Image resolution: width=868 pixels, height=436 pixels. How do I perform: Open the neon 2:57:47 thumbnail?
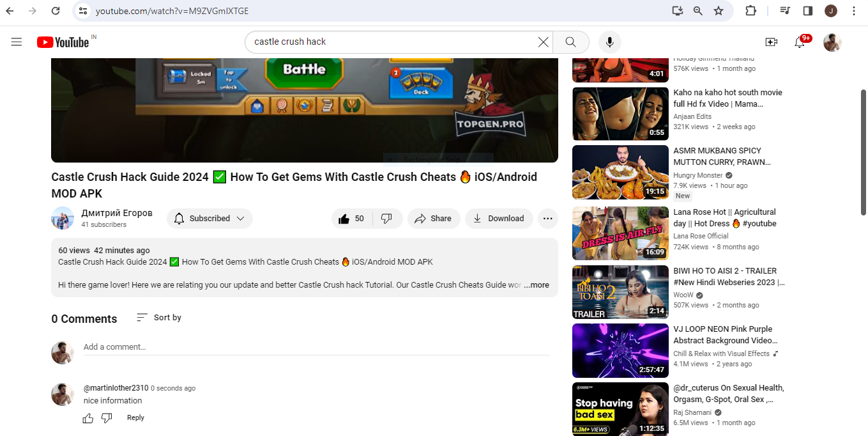(x=620, y=350)
